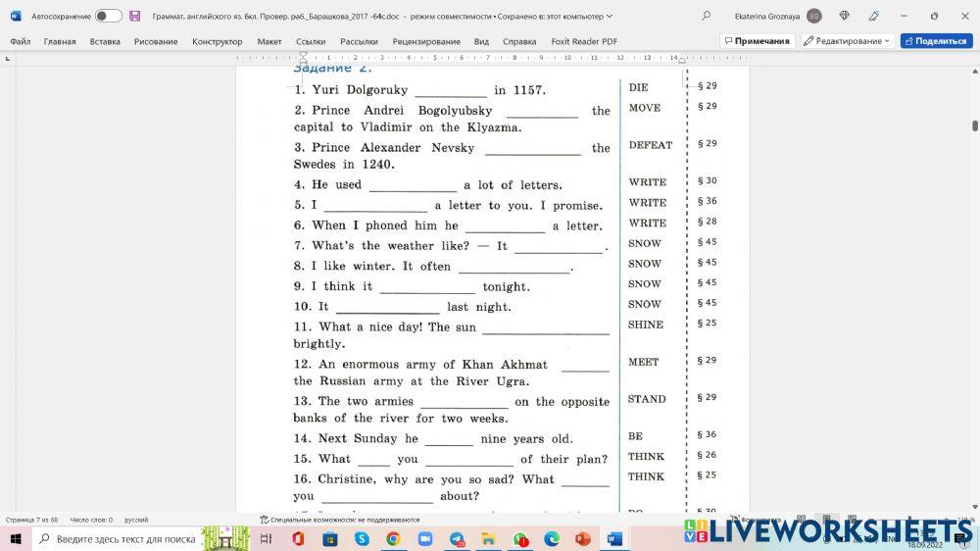This screenshot has height=551, width=980.
Task: Switch to the Рецензирование tab
Action: 426,41
